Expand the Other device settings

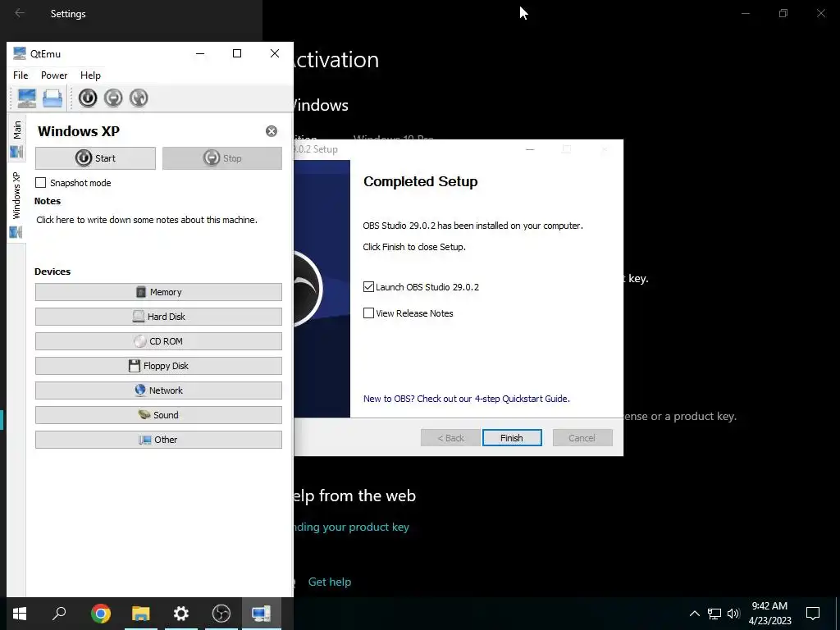(x=158, y=440)
